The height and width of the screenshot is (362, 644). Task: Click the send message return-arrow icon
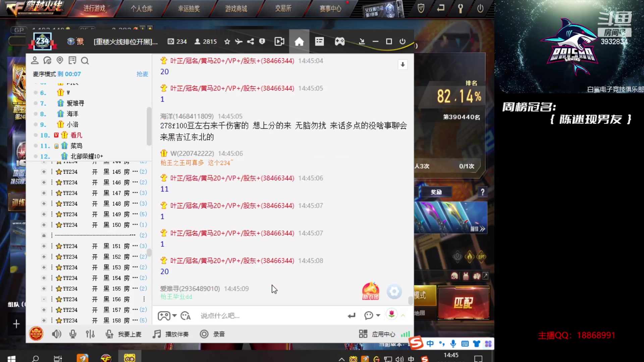point(352,316)
